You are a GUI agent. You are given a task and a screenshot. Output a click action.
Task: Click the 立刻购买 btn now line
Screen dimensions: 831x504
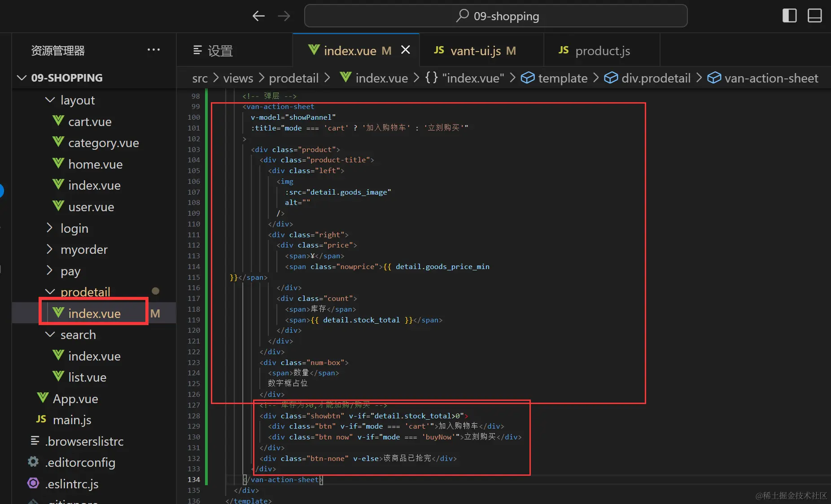tap(395, 437)
